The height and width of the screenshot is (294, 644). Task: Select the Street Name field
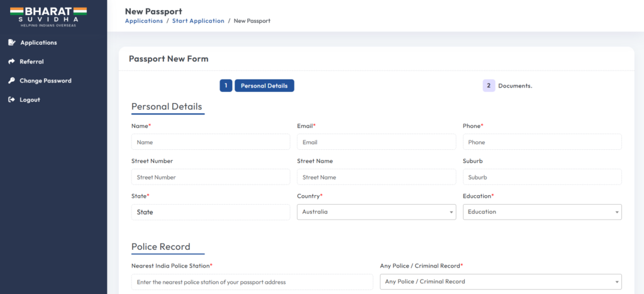click(376, 177)
